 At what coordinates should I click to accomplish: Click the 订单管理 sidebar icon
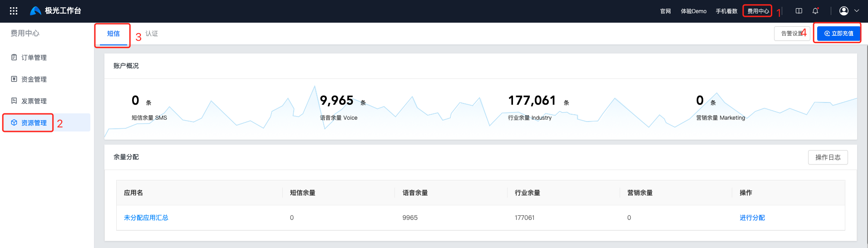[x=14, y=57]
